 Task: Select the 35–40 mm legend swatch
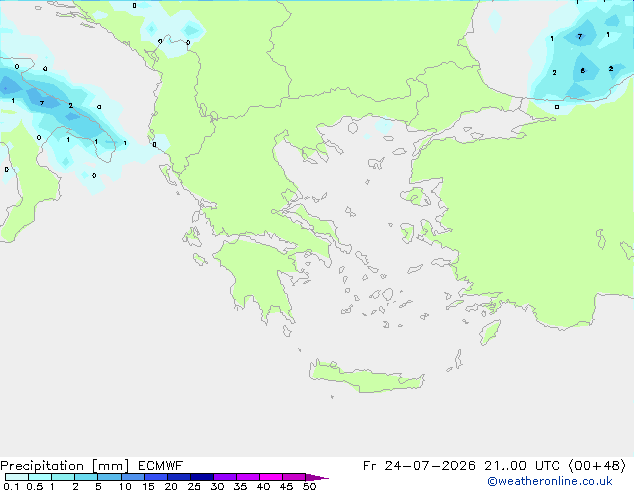coord(247,477)
